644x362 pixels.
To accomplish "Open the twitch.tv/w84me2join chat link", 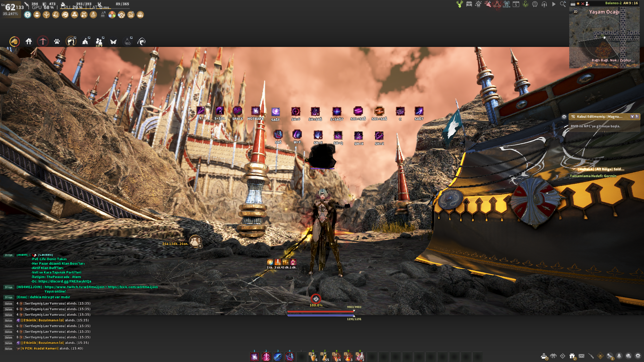I will tap(74, 287).
